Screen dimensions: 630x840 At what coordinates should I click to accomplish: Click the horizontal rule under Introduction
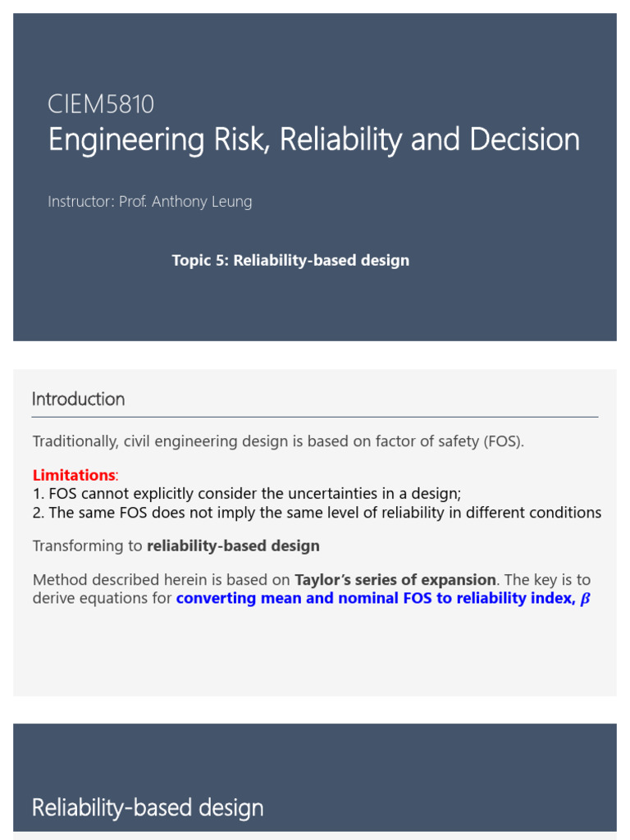tap(315, 417)
